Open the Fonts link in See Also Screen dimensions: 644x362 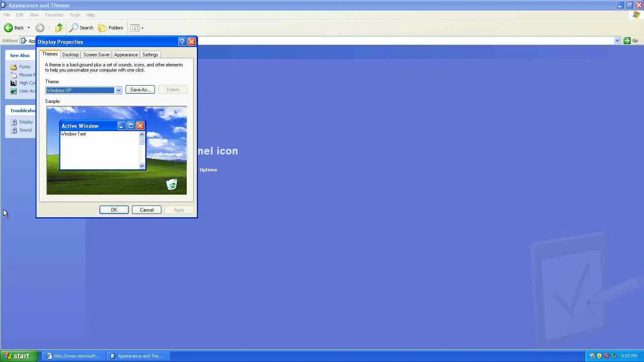click(x=25, y=67)
